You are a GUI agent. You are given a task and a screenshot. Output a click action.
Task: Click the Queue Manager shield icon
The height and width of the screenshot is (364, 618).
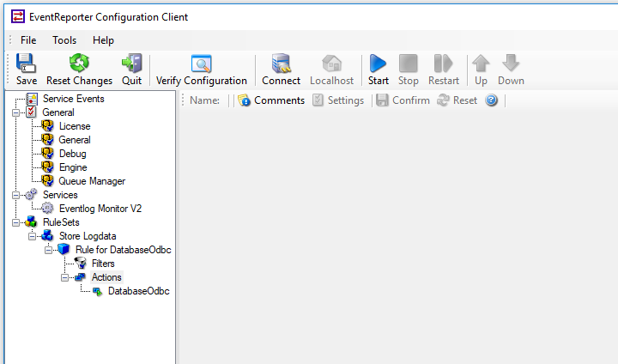48,181
